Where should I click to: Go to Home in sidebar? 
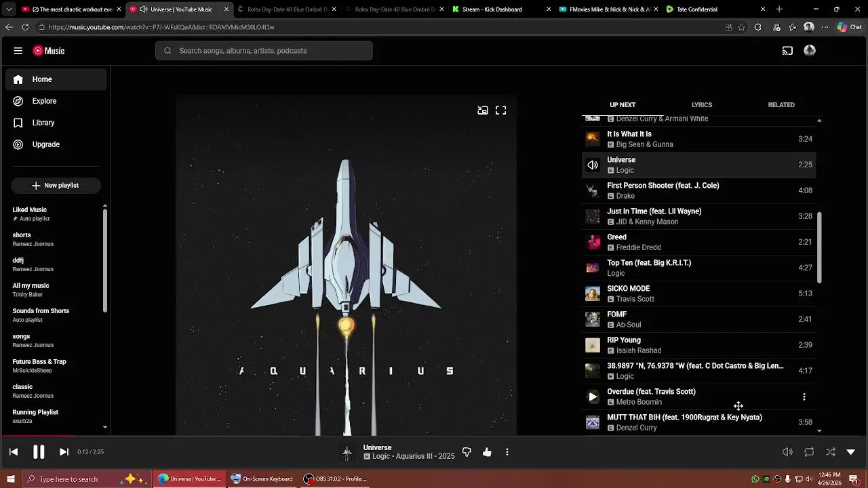56,79
